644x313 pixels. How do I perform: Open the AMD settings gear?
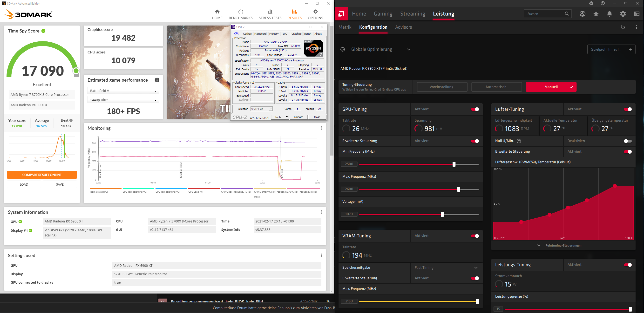pos(623,14)
